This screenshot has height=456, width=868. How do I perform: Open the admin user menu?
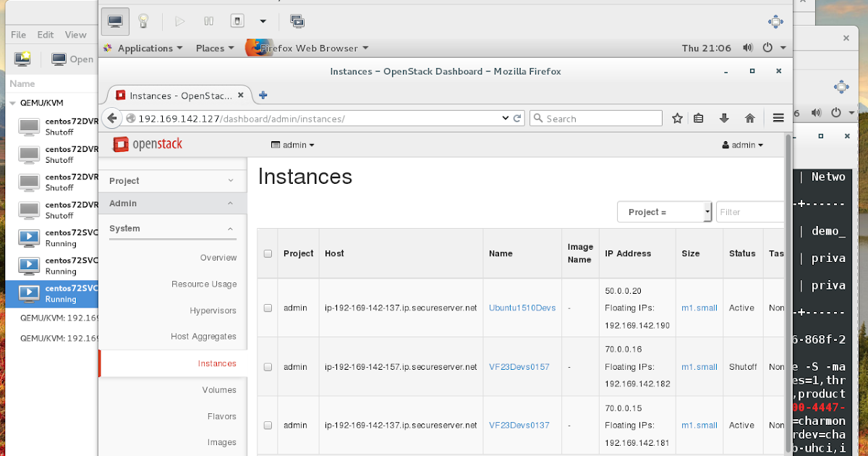coord(743,145)
